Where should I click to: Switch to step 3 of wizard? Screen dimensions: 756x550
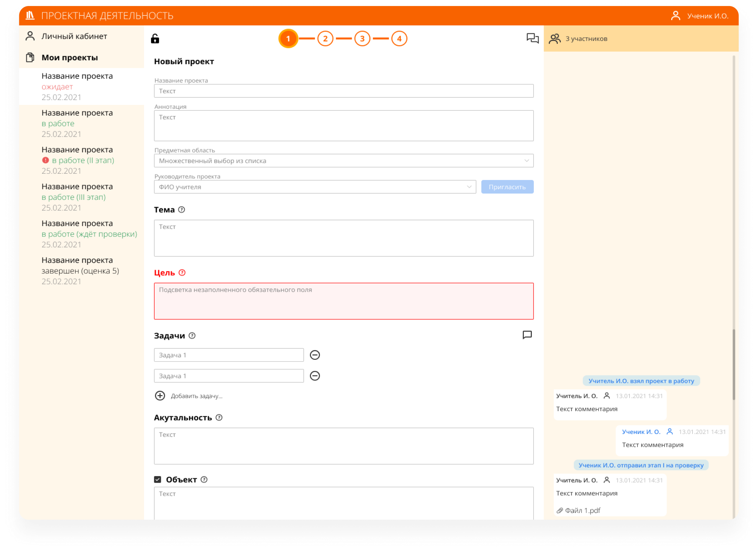(362, 39)
